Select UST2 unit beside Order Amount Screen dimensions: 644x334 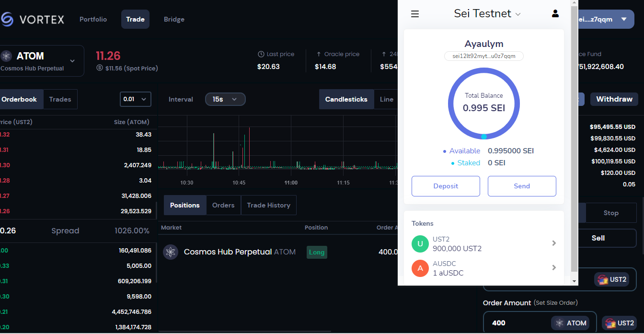coord(620,323)
